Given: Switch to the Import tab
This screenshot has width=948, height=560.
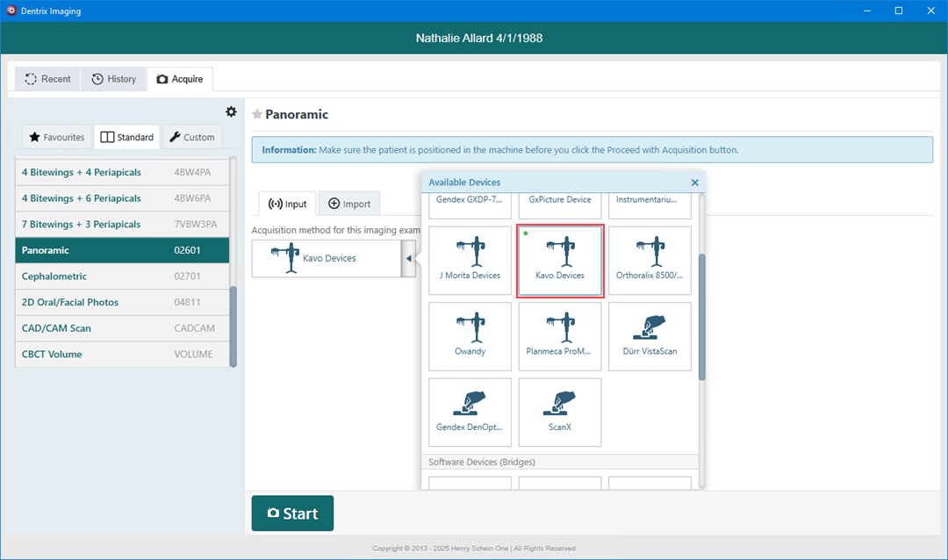Looking at the screenshot, I should click(x=348, y=204).
